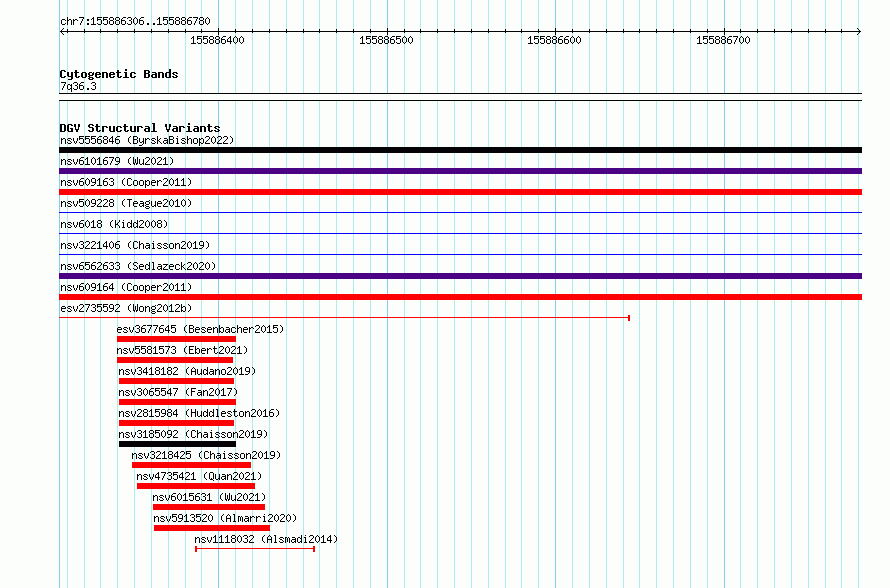
Task: Click the ruler's right arrow end
Action: click(859, 32)
